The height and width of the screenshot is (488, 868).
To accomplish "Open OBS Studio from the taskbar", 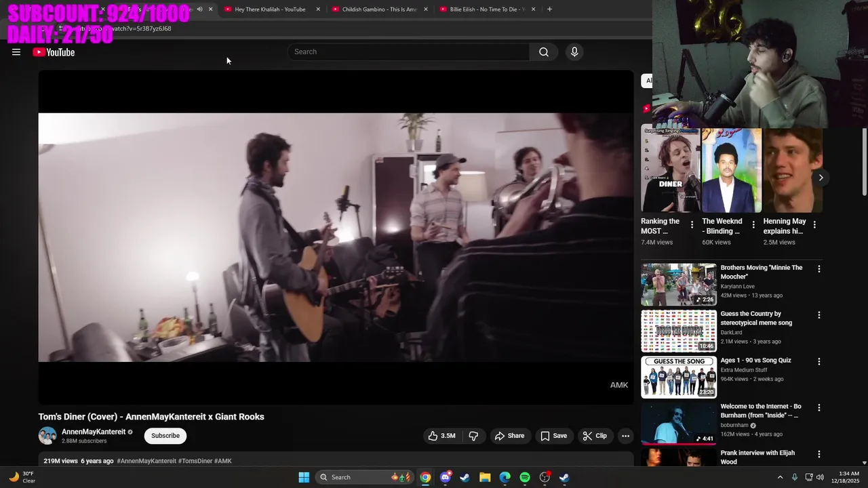I will 545,477.
